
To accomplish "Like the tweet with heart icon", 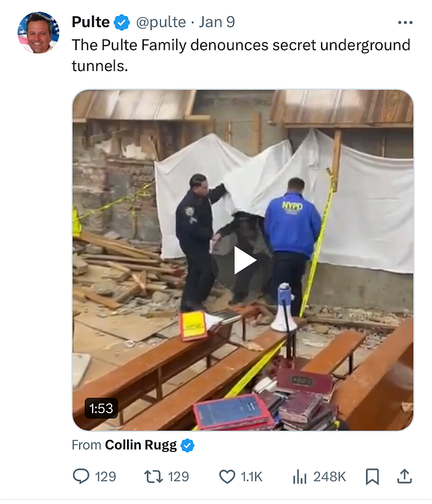I will [x=227, y=477].
